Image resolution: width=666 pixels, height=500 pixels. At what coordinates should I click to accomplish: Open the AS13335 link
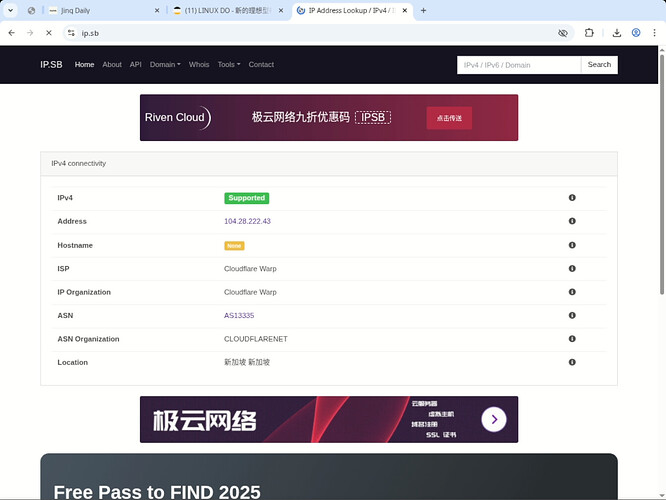pyautogui.click(x=239, y=315)
